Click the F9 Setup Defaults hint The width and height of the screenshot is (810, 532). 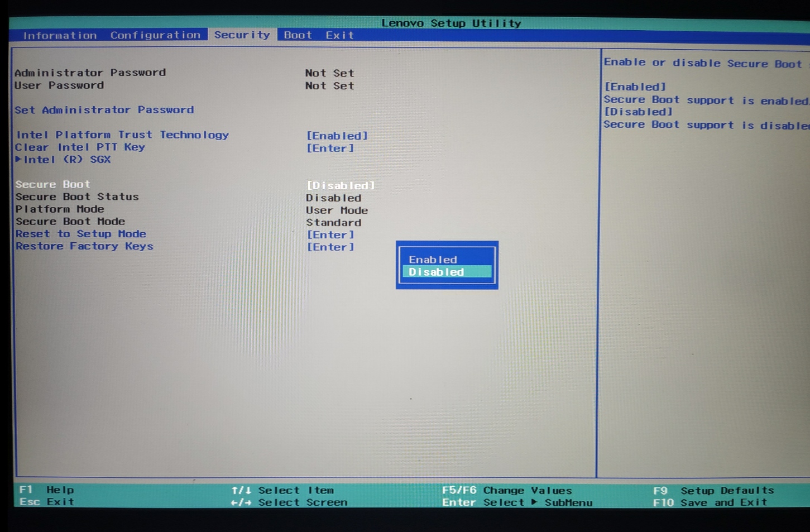(x=713, y=491)
